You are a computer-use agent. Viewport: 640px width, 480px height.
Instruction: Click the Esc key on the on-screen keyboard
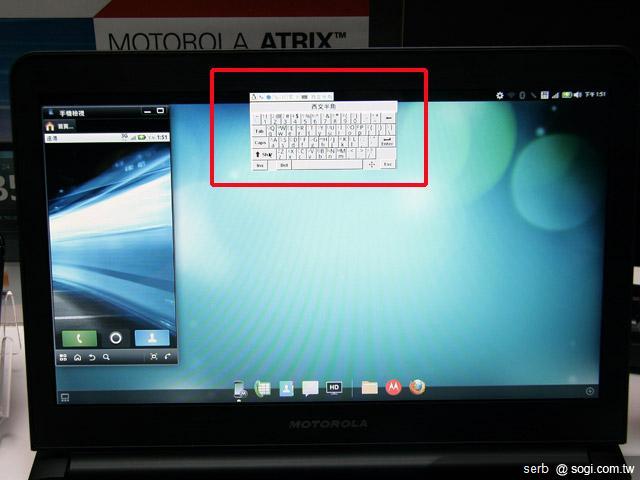point(387,164)
